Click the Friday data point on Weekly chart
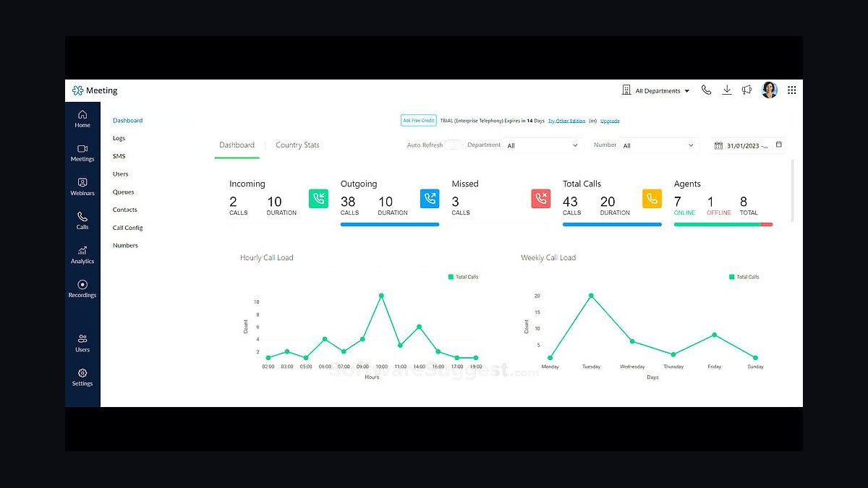868x488 pixels. 715,335
